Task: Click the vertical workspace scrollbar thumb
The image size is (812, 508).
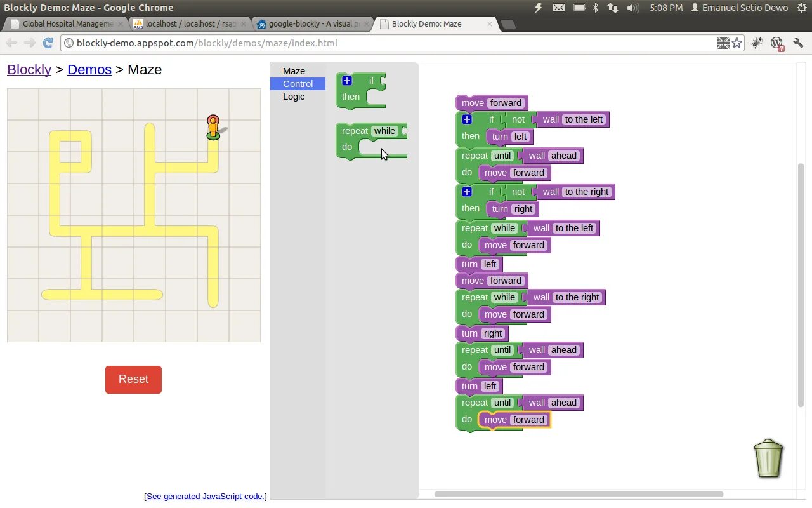Action: (x=801, y=285)
